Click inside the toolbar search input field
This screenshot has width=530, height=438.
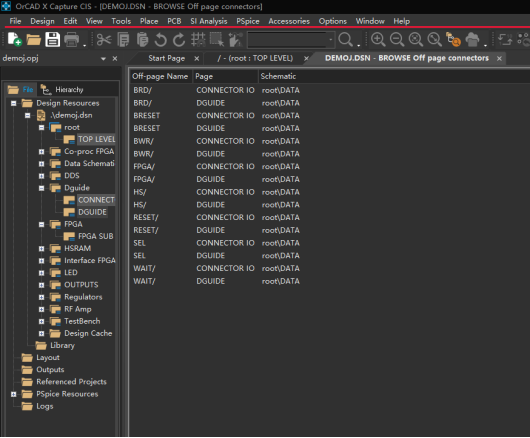pyautogui.click(x=287, y=40)
